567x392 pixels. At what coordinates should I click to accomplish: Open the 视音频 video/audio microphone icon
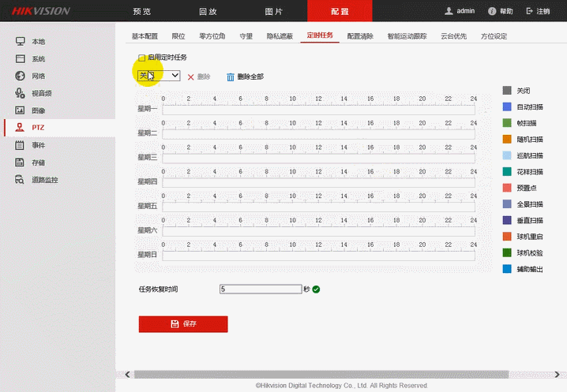(x=21, y=93)
